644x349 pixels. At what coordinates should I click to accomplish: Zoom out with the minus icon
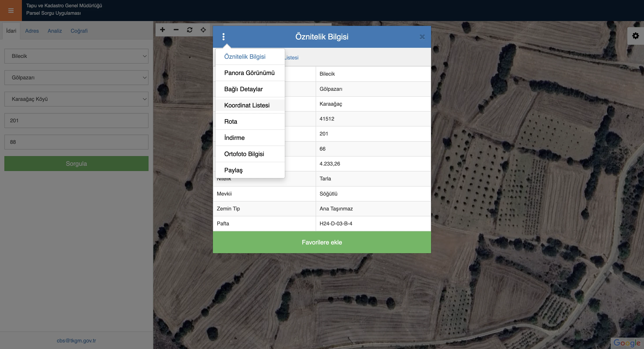tap(176, 30)
